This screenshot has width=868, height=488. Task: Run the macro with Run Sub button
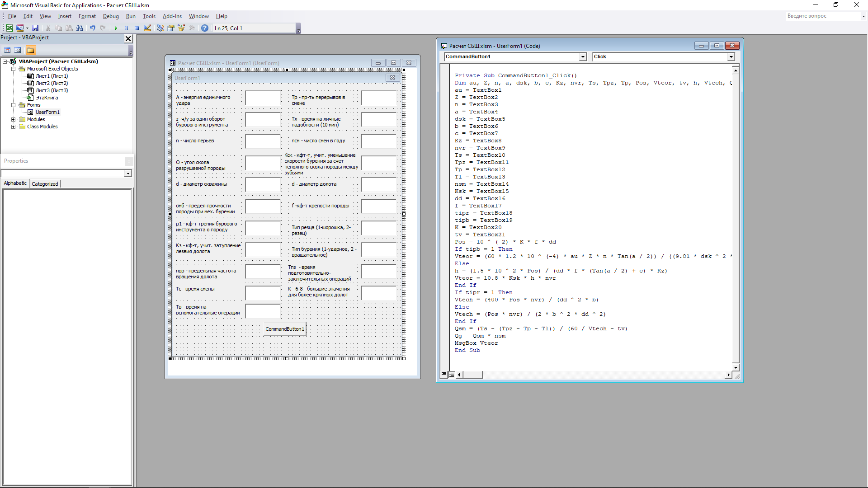coord(116,28)
